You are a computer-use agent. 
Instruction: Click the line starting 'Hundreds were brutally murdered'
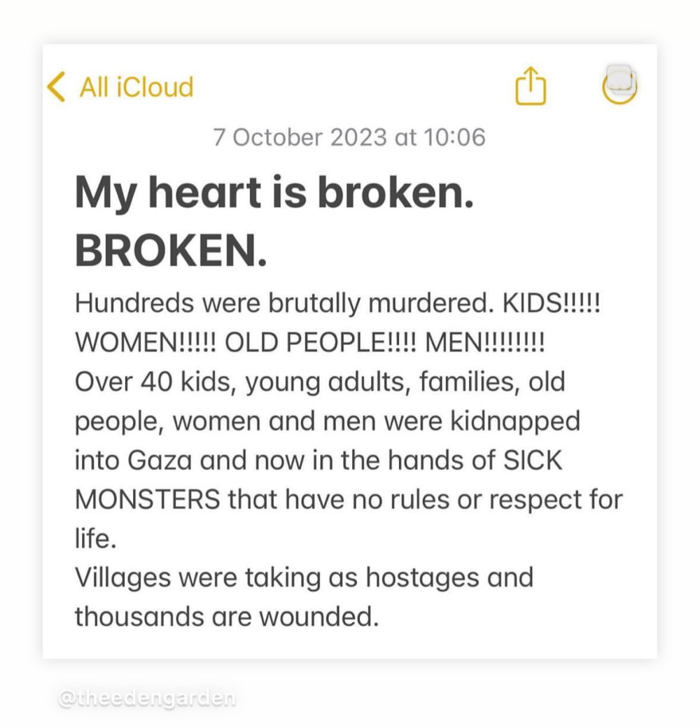[338, 304]
